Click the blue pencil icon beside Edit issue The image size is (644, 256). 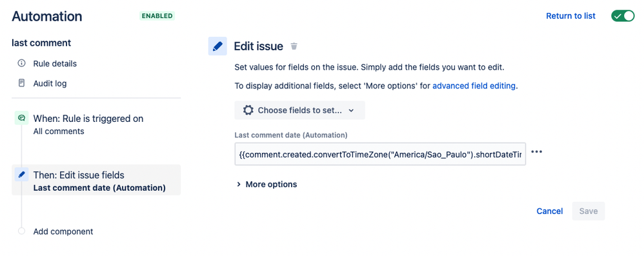coord(217,46)
